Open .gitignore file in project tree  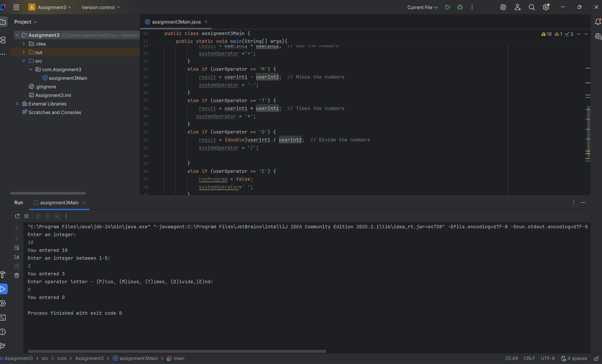point(45,87)
